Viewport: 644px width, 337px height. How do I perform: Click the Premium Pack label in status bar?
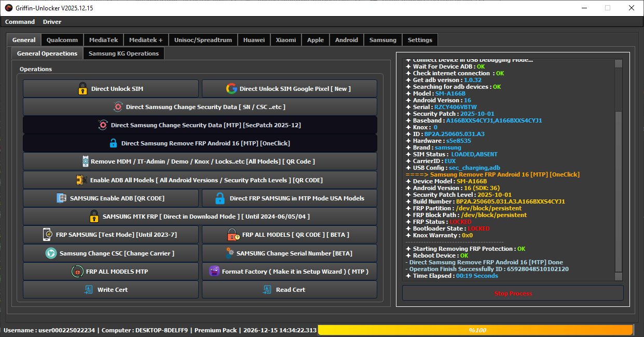216,330
